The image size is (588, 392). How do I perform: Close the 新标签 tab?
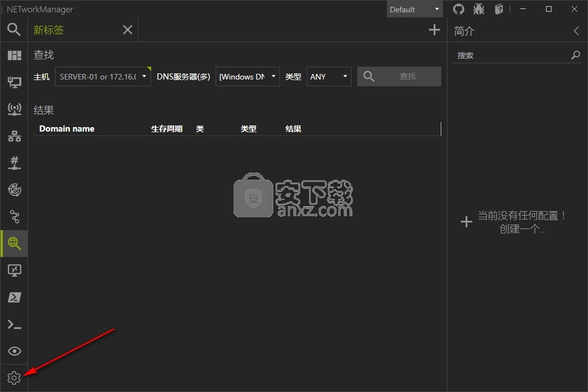click(128, 30)
